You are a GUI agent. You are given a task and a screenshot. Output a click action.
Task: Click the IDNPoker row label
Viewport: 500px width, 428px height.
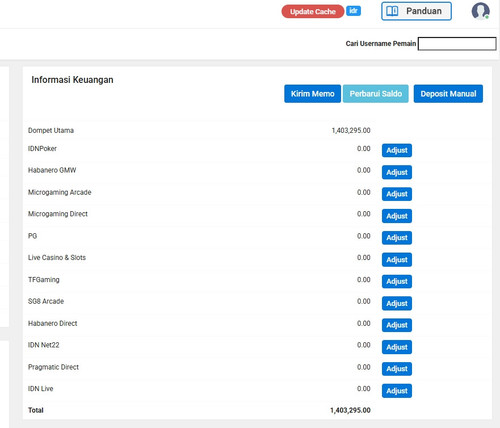[x=42, y=149]
